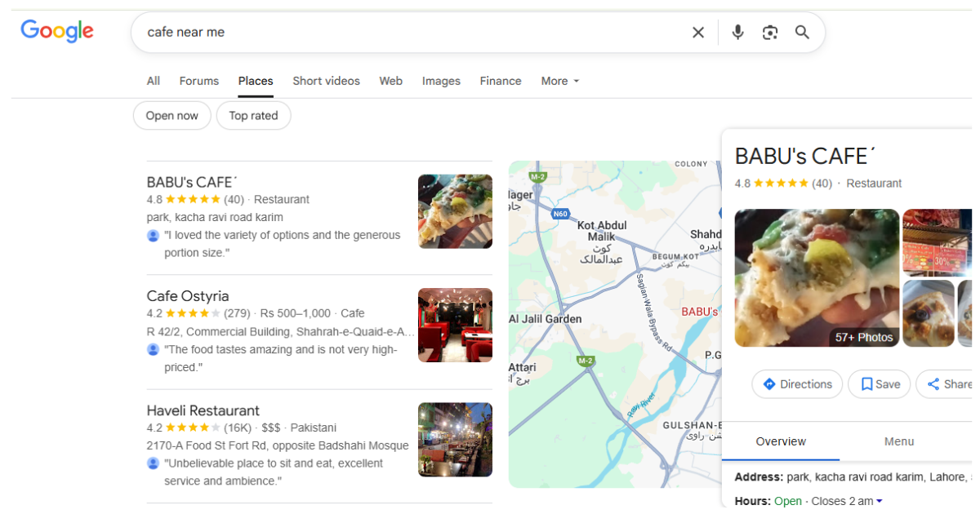Open the Cafe Ostyria listing
This screenshot has height=514, width=980.
[x=188, y=296]
